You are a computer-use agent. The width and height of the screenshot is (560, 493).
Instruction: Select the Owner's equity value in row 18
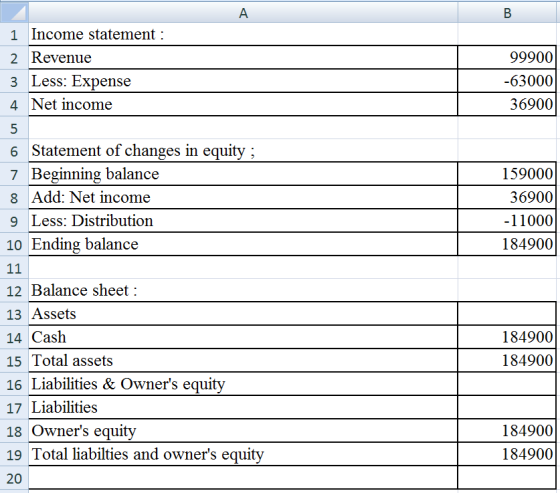[x=507, y=431]
